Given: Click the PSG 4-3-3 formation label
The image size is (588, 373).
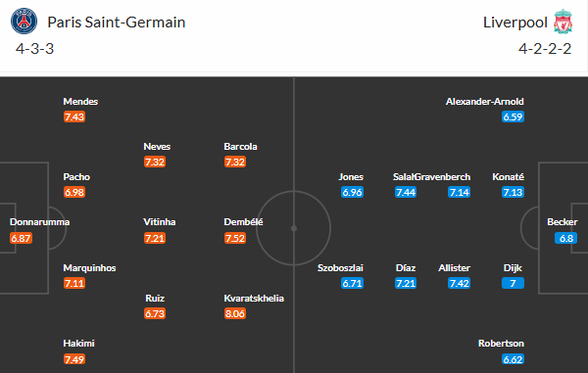Looking at the screenshot, I should tap(35, 49).
